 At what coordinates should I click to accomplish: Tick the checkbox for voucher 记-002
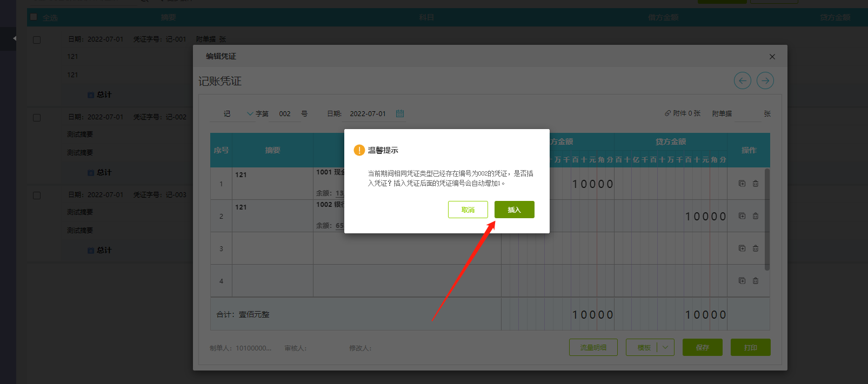click(37, 117)
